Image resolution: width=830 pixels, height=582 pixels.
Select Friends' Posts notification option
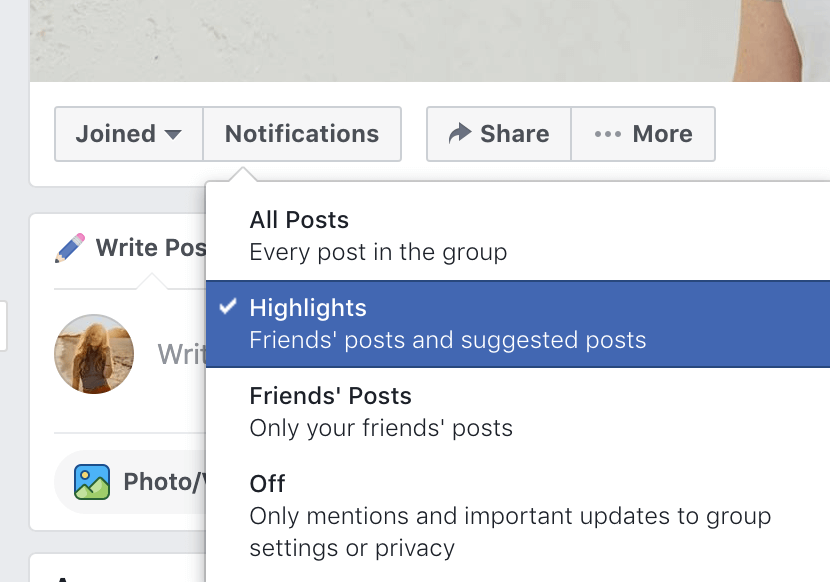click(518, 411)
